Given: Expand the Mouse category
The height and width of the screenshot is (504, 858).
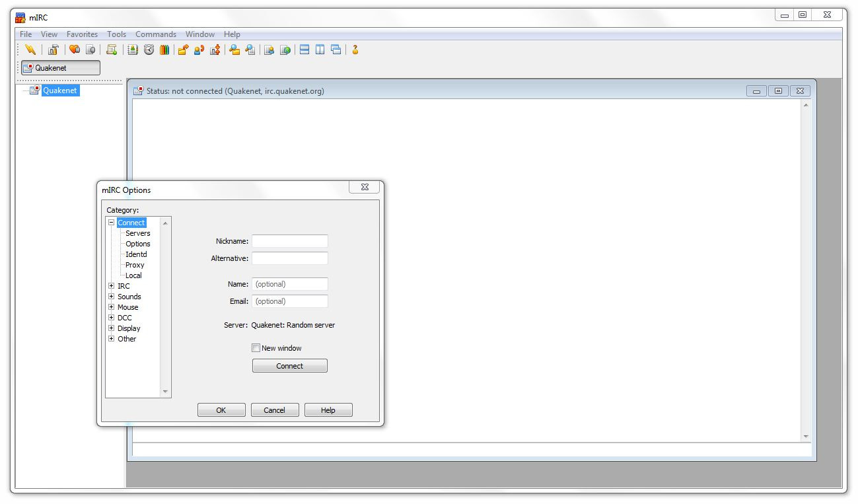Looking at the screenshot, I should pyautogui.click(x=112, y=307).
